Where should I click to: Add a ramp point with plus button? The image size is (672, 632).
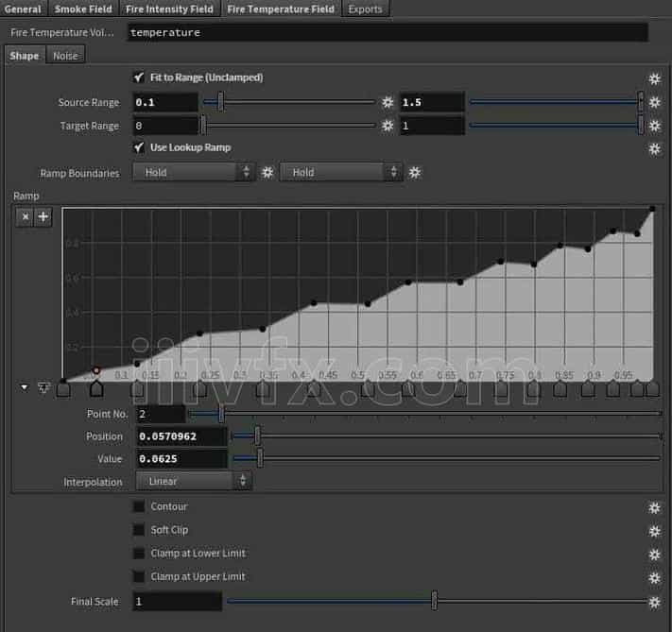pyautogui.click(x=43, y=217)
